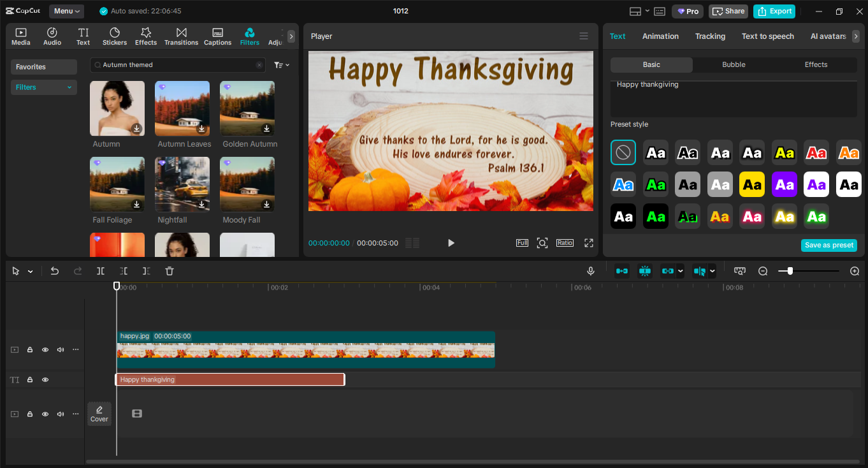Viewport: 868px width, 468px height.
Task: Open the Menu dropdown at top left
Action: [x=66, y=11]
